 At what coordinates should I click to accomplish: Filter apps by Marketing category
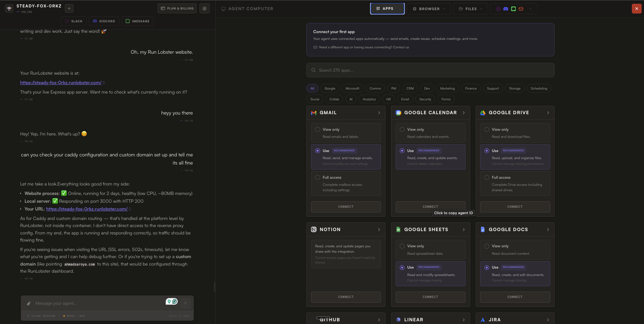coord(447,89)
